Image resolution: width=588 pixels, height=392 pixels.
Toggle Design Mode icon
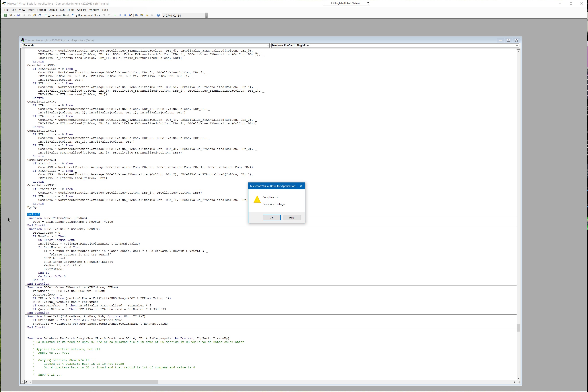point(130,15)
